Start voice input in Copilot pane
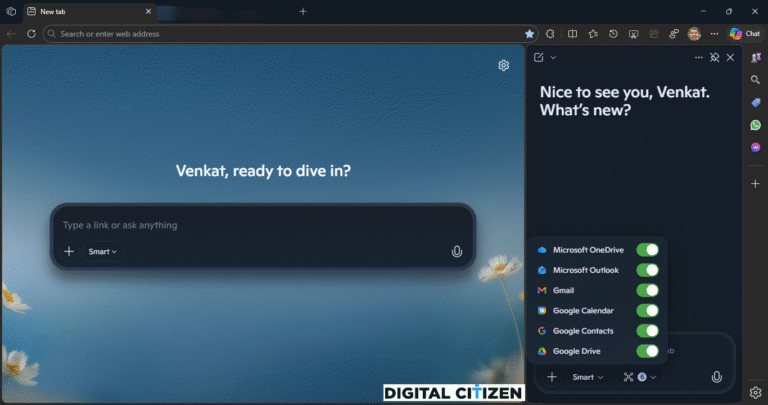Viewport: 768px width, 405px height. coord(717,377)
